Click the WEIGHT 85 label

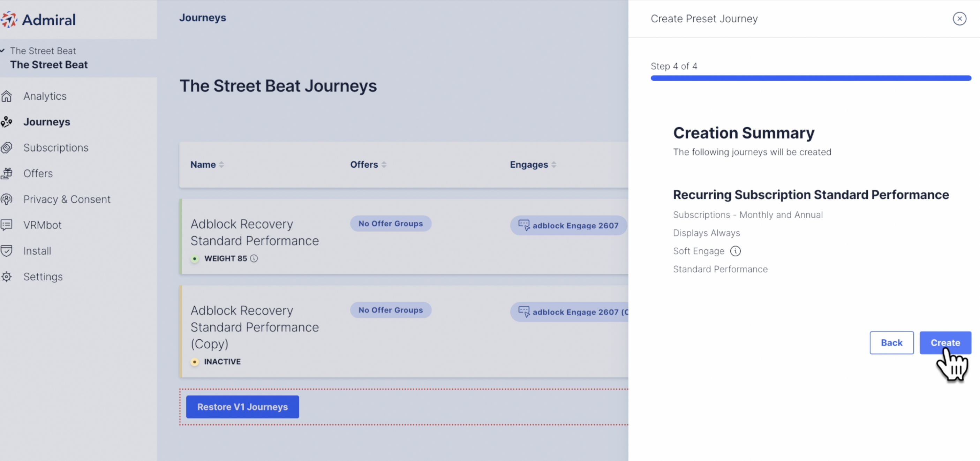pyautogui.click(x=226, y=259)
